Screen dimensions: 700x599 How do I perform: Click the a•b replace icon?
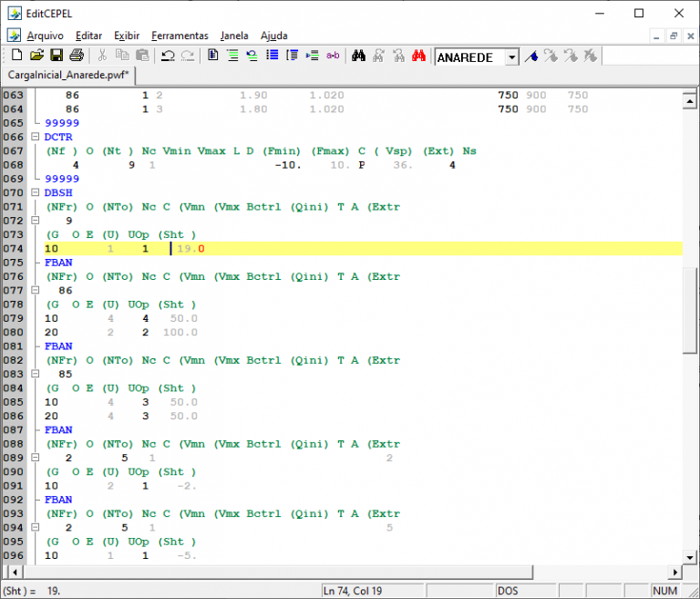point(333,57)
